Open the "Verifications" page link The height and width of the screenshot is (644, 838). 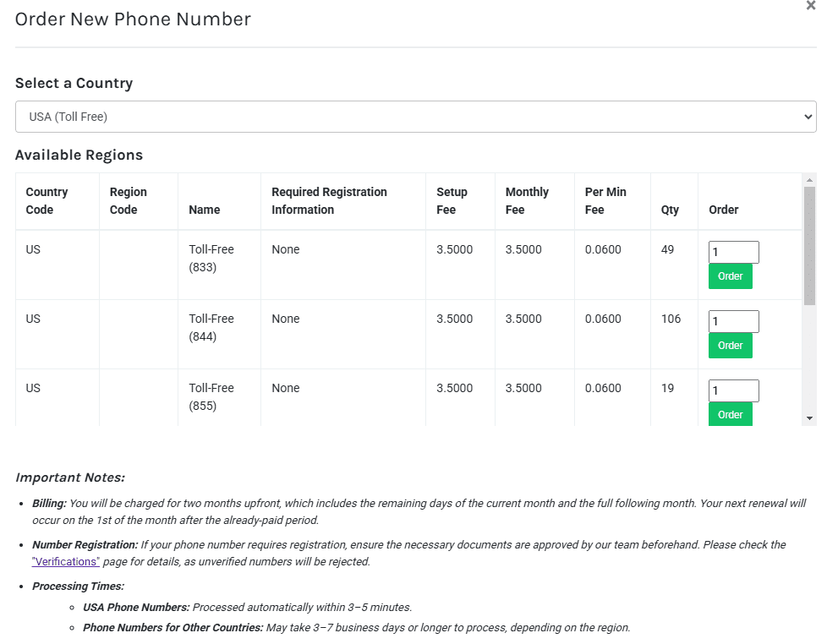point(66,561)
